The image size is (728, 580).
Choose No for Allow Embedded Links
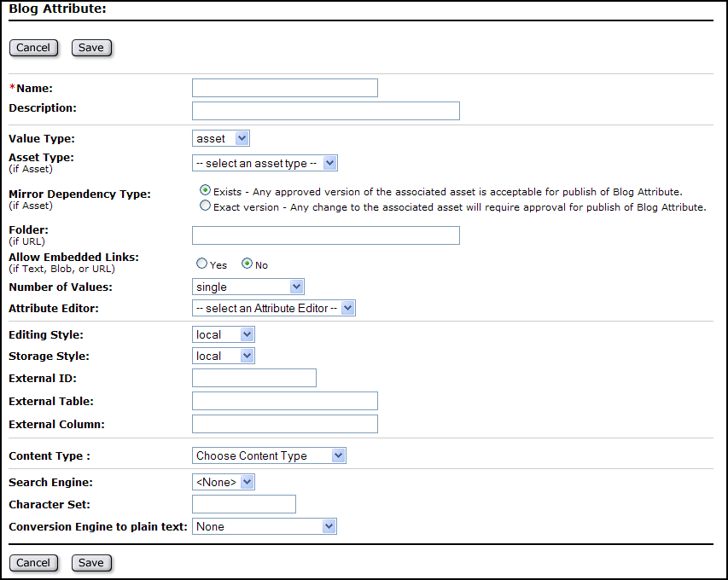pyautogui.click(x=247, y=264)
